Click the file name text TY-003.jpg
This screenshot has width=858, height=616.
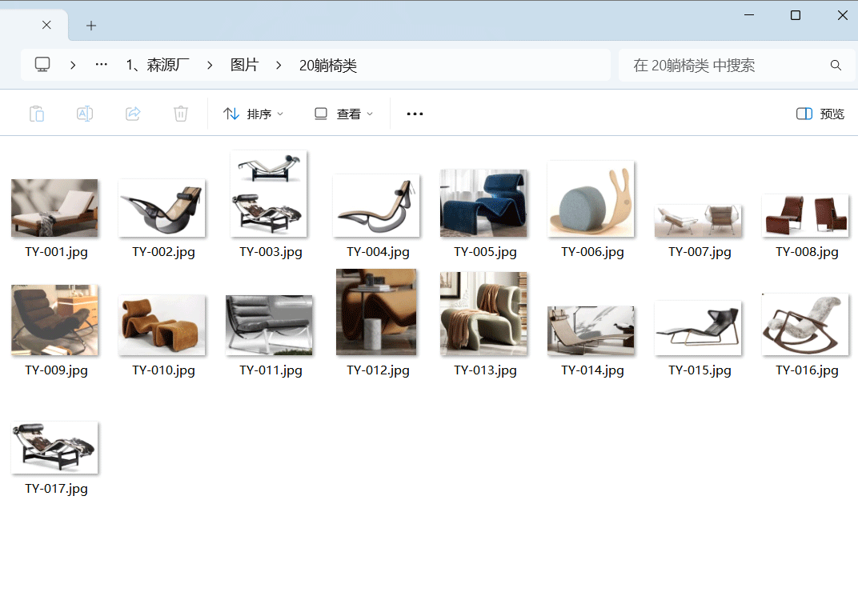pos(271,252)
